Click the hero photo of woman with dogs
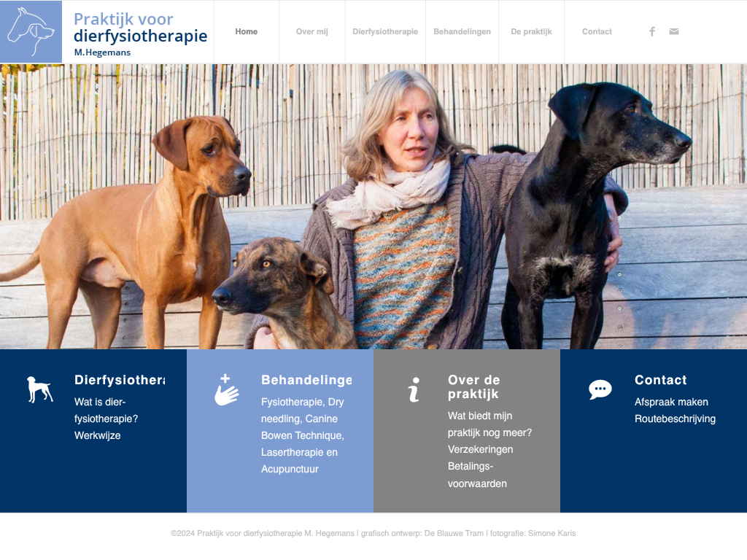The width and height of the screenshot is (747, 560). [373, 206]
